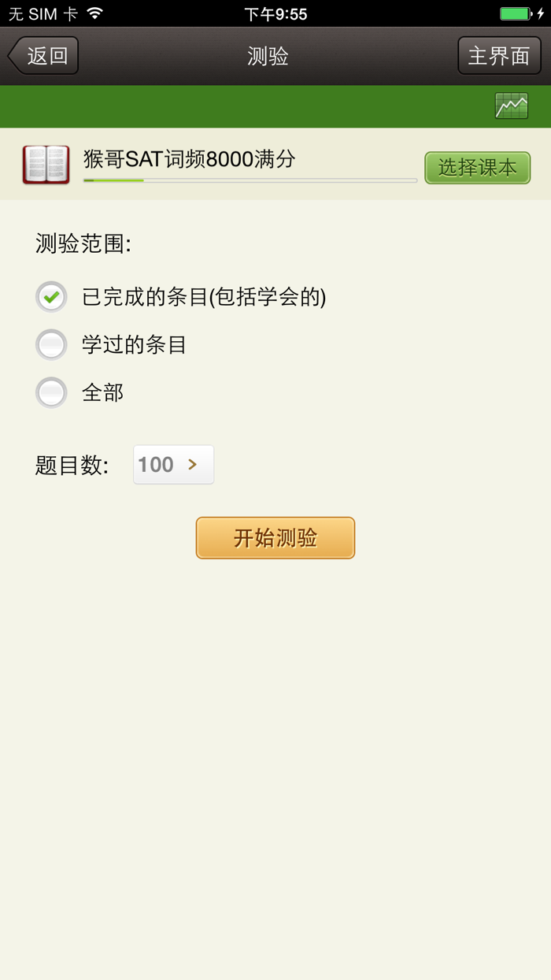Tap the battery indicator
The width and height of the screenshot is (551, 980).
(x=517, y=13)
